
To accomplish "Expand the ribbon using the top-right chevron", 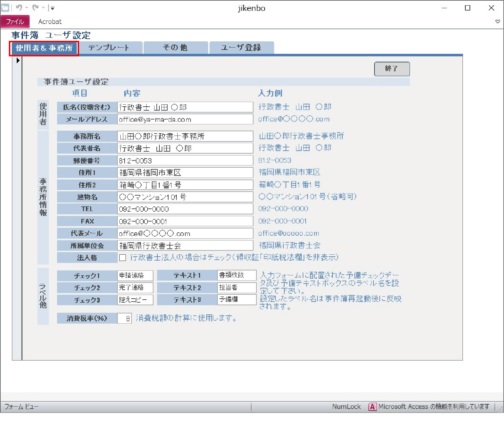I will (497, 22).
